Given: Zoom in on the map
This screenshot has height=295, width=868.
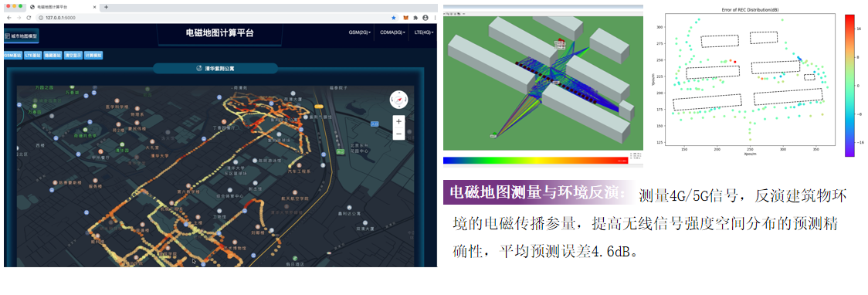Looking at the screenshot, I should coord(398,121).
